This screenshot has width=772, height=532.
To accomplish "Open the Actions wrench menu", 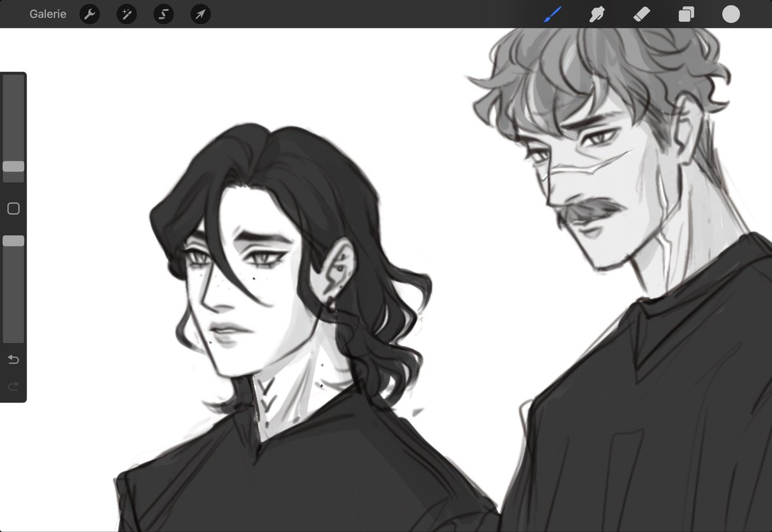I will point(89,14).
